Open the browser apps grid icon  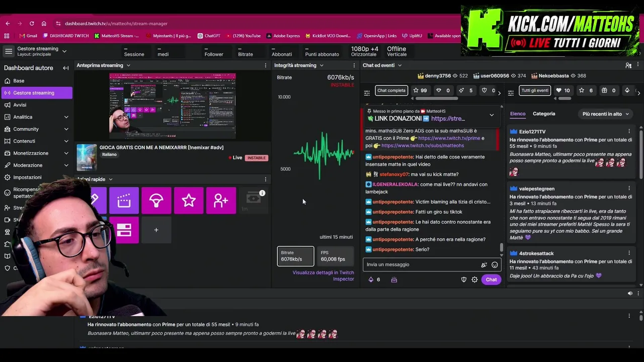pyautogui.click(x=7, y=36)
